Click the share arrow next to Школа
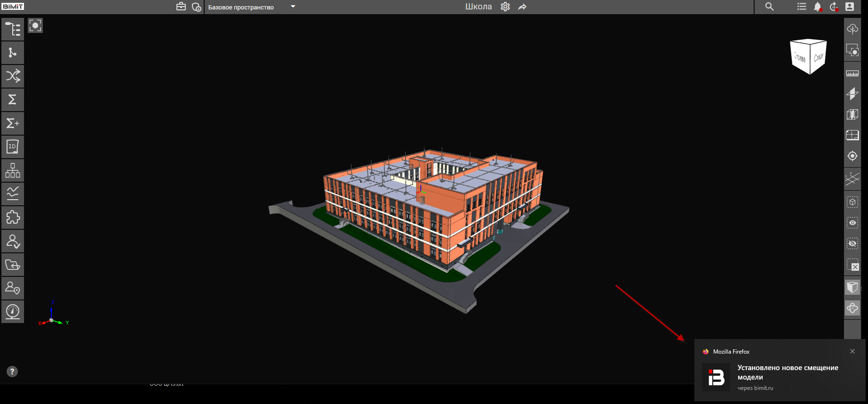Screen dimensions: 868x404 pyautogui.click(x=522, y=7)
